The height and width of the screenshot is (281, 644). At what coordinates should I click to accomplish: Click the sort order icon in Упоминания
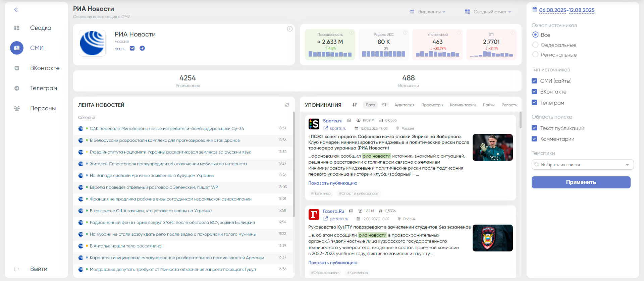point(355,105)
